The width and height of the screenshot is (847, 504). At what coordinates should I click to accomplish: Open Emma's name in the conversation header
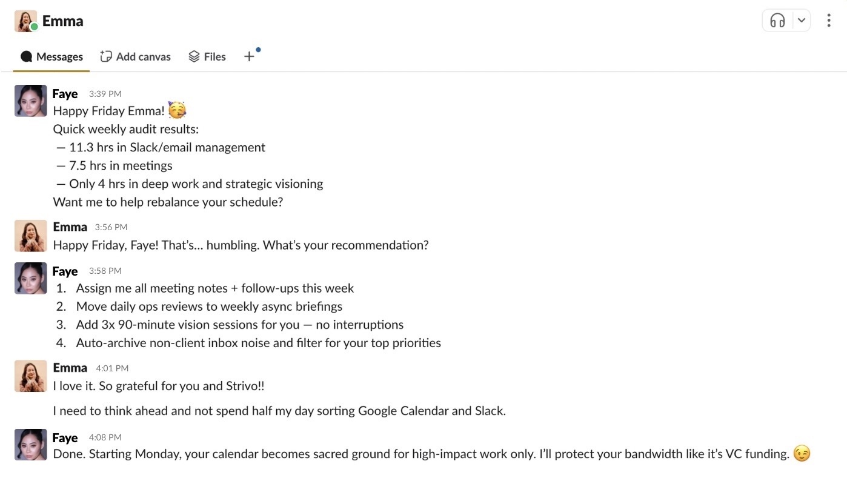coord(62,21)
